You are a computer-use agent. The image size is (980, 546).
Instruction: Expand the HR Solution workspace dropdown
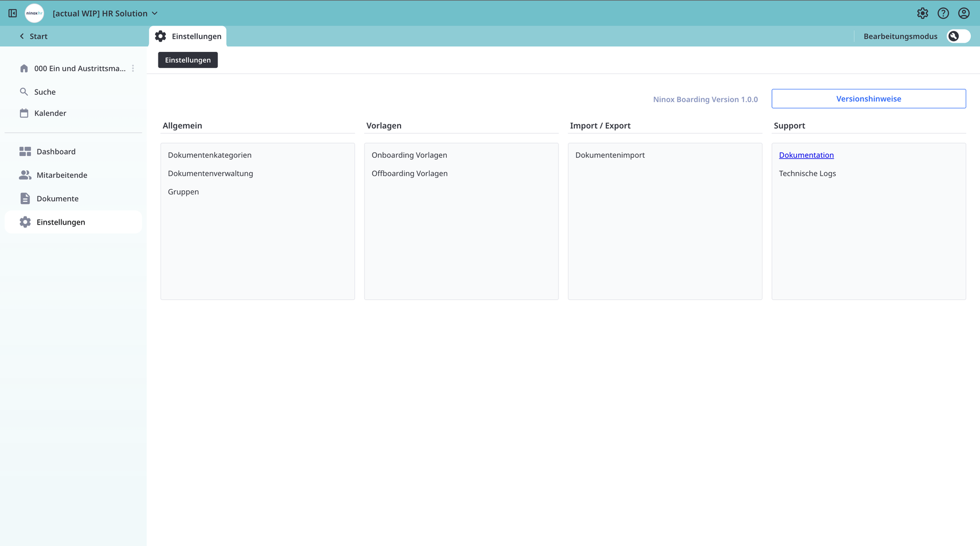[x=154, y=13]
